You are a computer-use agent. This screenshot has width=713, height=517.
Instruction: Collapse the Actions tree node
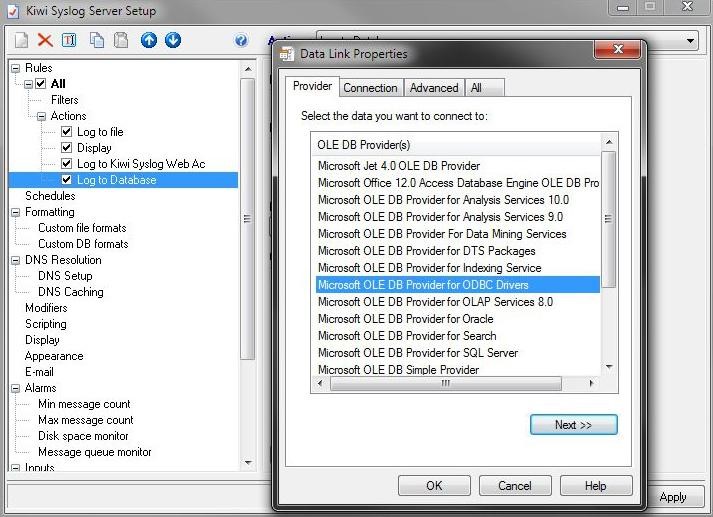tap(41, 116)
